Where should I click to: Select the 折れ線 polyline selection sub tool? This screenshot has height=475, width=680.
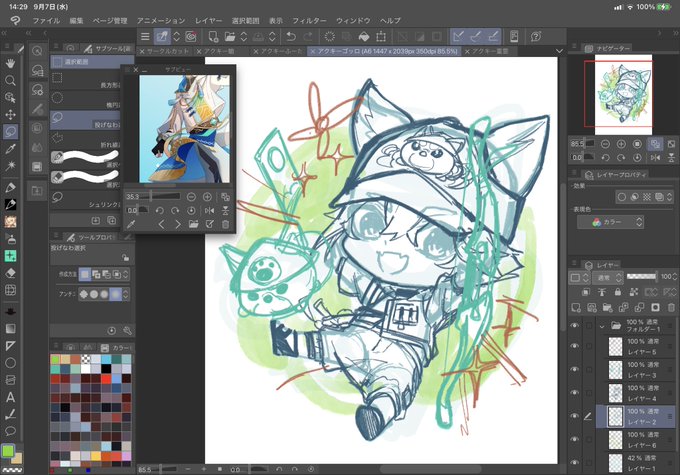coord(86,140)
